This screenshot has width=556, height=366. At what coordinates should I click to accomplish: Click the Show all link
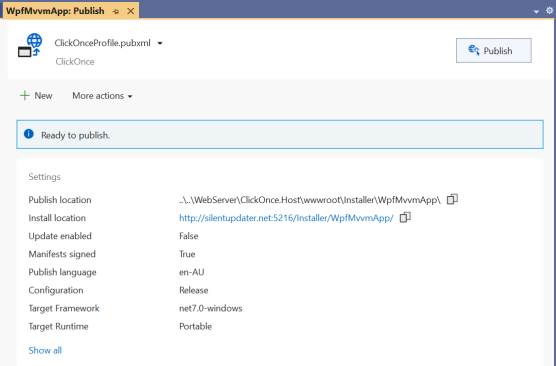(x=45, y=350)
